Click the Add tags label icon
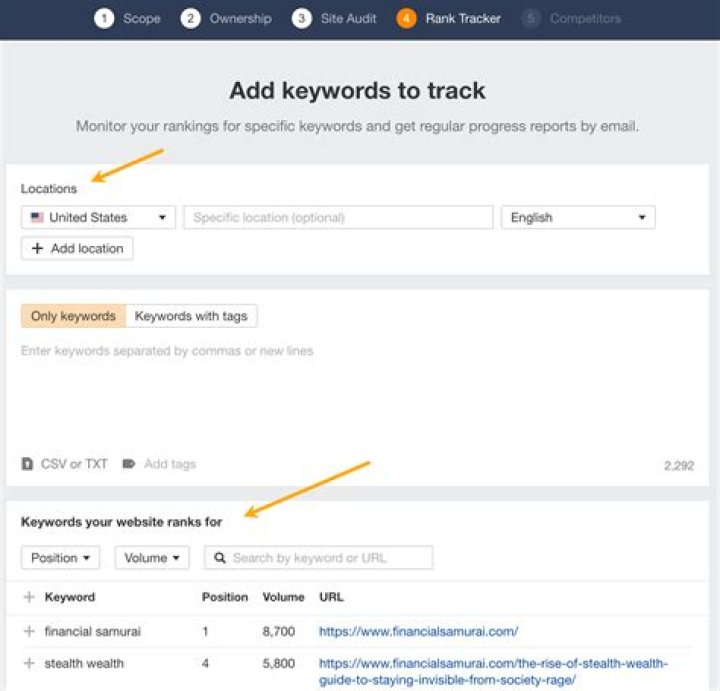This screenshot has width=720, height=691. pos(129,464)
